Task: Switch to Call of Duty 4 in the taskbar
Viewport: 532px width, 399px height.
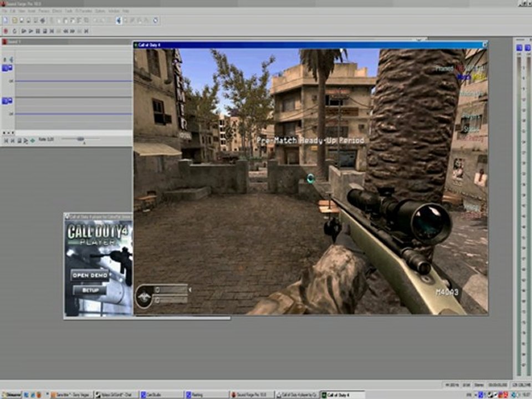Action: pyautogui.click(x=342, y=395)
